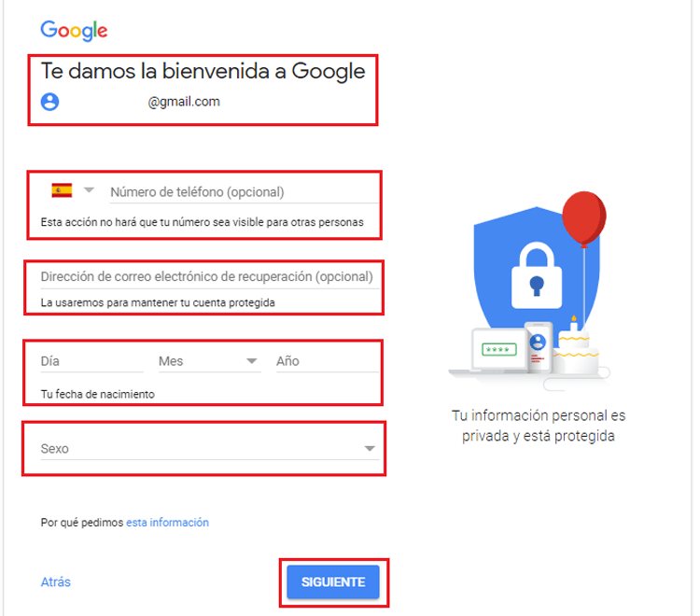Go back using the Atrás link
Viewport: 700px width, 616px height.
[56, 582]
